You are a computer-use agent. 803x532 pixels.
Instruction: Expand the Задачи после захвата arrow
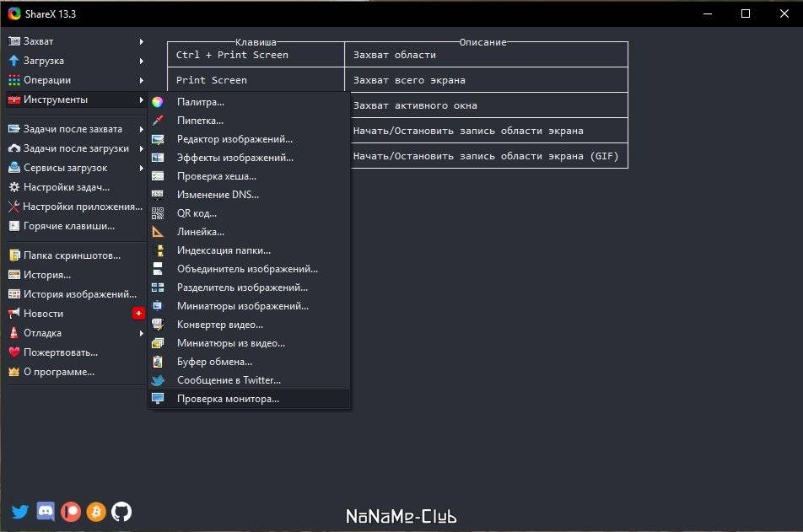142,129
